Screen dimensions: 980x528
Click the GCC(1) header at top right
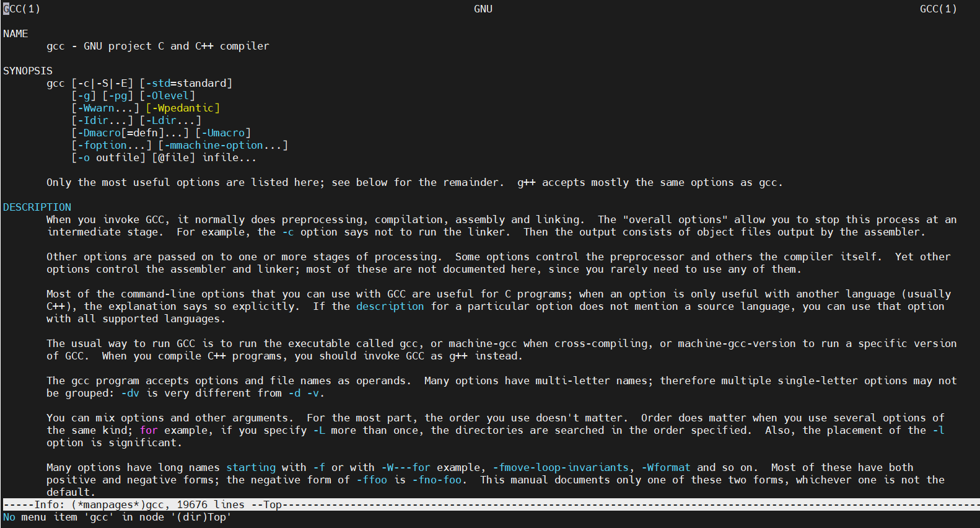click(938, 9)
